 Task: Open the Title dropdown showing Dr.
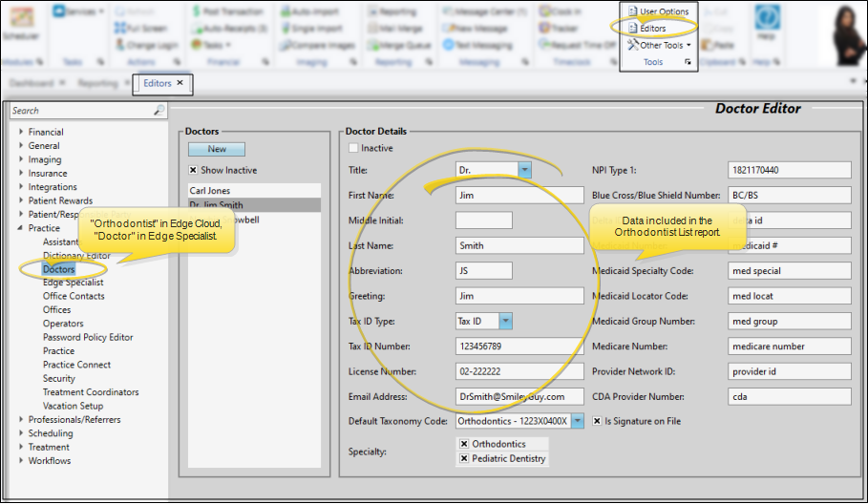coord(524,170)
